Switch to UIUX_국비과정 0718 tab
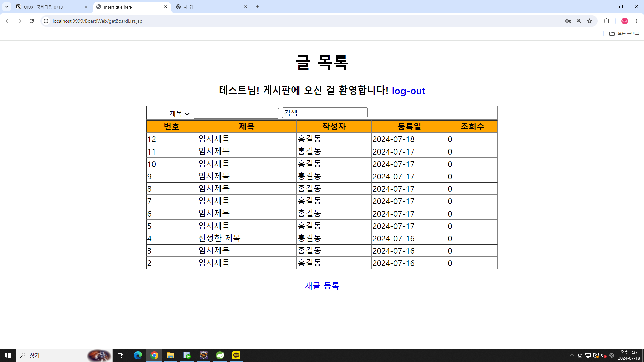Screen dimensions: 644x362 click(x=50, y=7)
